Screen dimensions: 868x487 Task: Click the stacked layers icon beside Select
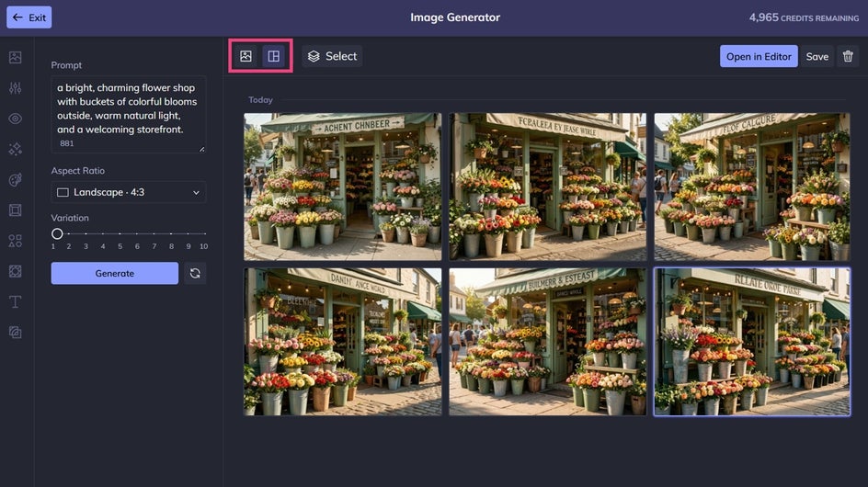pos(314,56)
